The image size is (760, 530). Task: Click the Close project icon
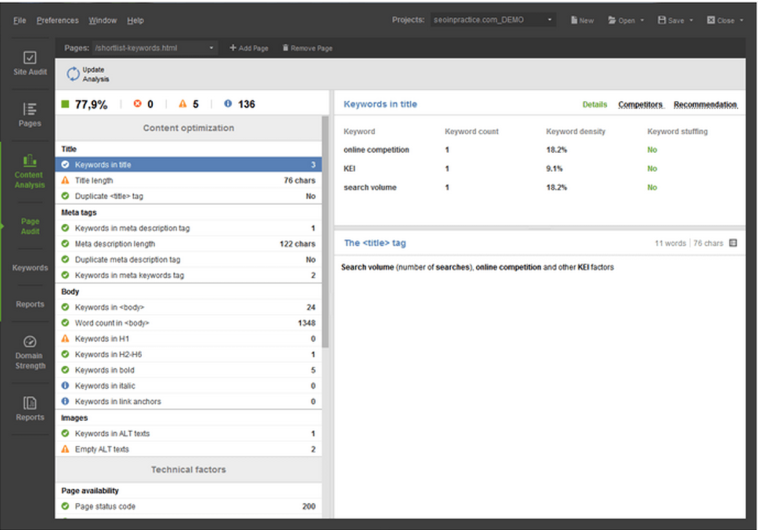point(711,20)
